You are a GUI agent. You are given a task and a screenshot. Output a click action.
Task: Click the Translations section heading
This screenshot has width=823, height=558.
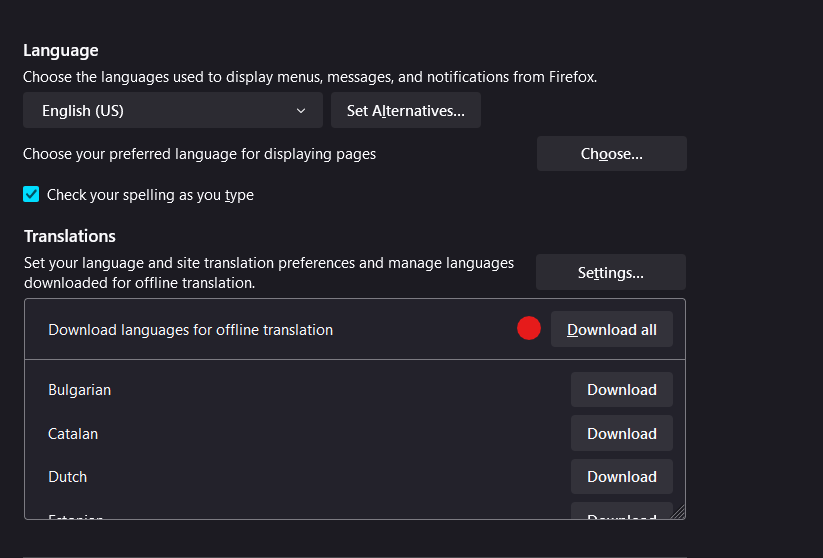[70, 236]
